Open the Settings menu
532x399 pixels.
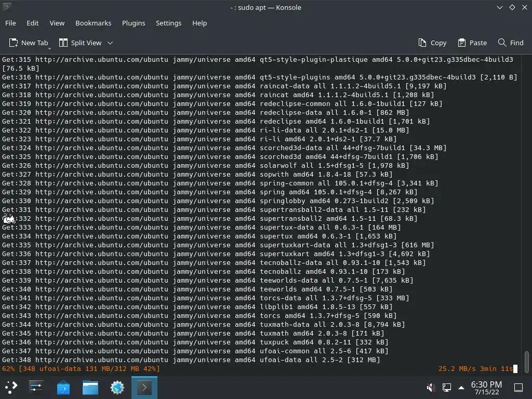coord(169,23)
